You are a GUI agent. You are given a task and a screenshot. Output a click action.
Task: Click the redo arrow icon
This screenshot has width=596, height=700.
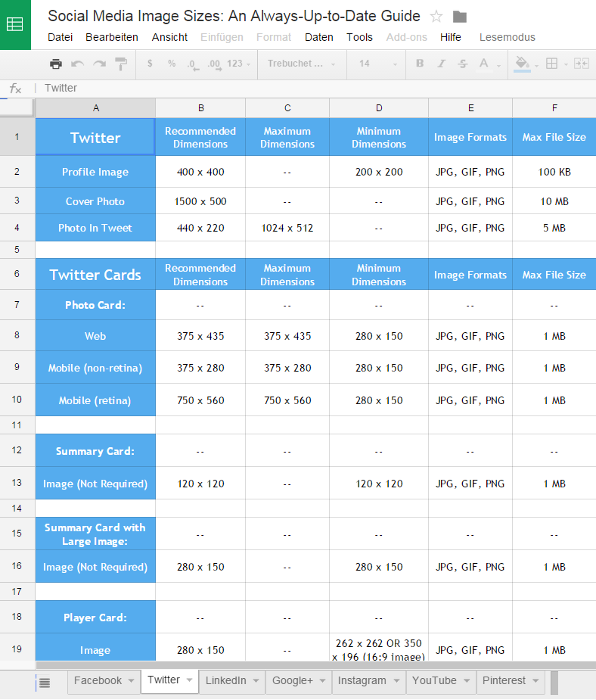click(x=99, y=64)
